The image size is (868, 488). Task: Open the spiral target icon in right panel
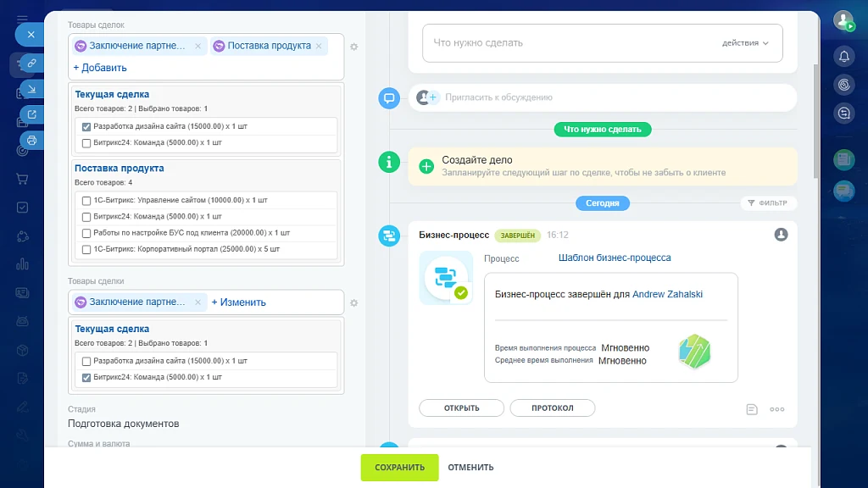tap(843, 85)
